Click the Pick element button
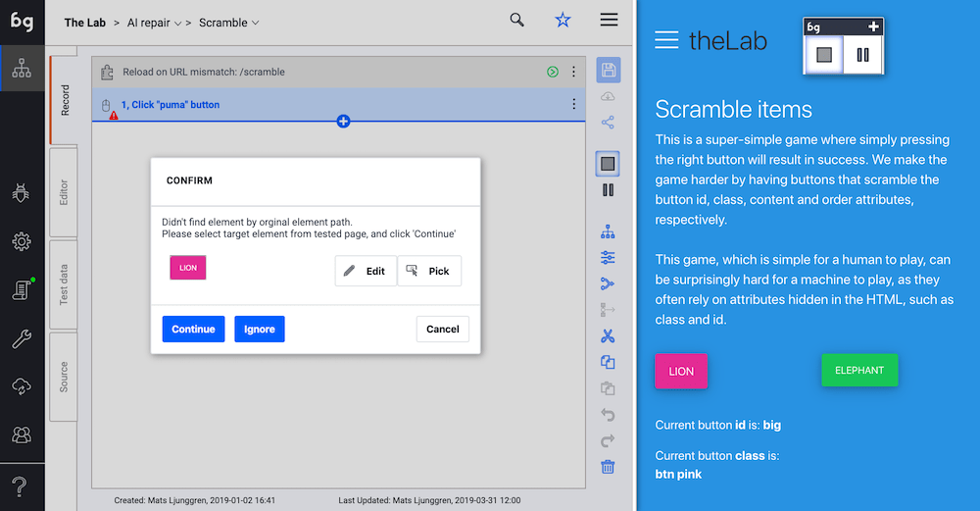 pyautogui.click(x=429, y=271)
